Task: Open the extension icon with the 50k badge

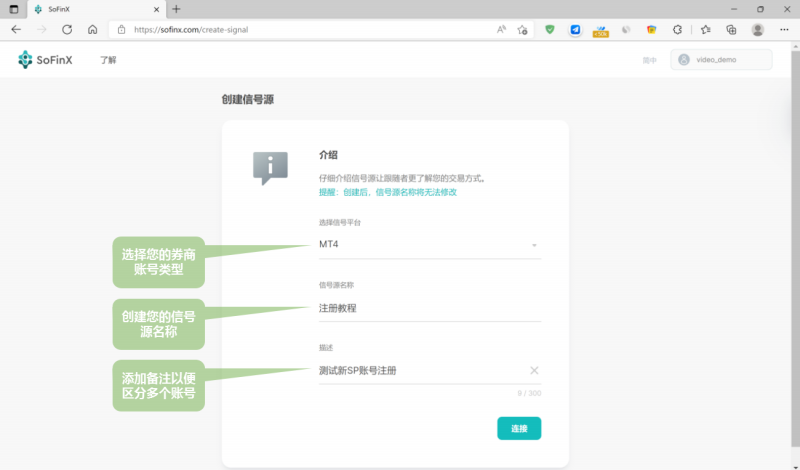Action: pyautogui.click(x=601, y=31)
